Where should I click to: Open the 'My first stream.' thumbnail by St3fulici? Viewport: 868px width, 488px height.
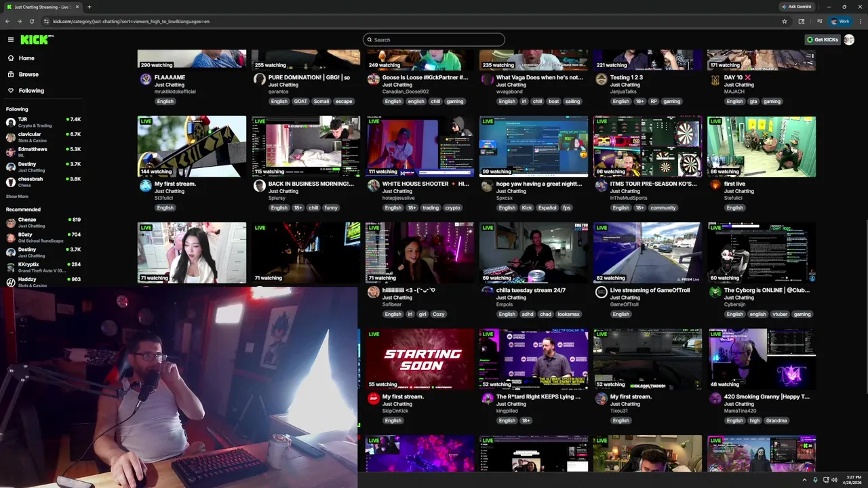click(x=192, y=146)
